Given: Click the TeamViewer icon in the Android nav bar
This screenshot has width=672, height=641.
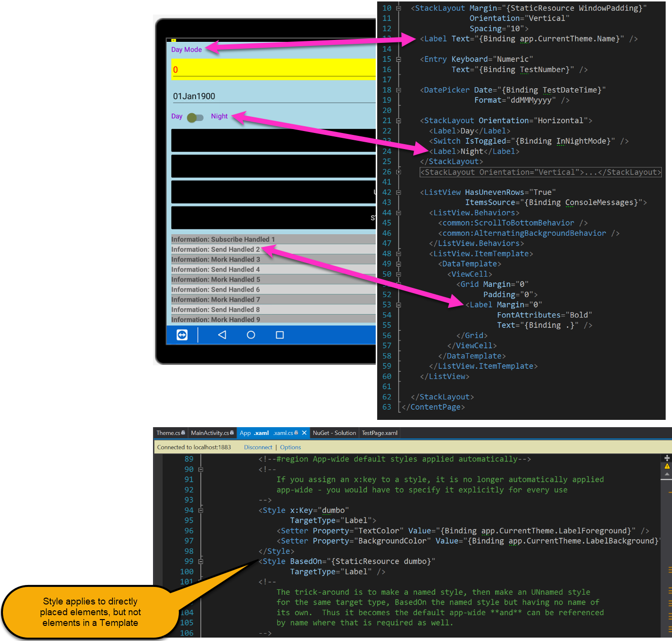Looking at the screenshot, I should pyautogui.click(x=181, y=335).
